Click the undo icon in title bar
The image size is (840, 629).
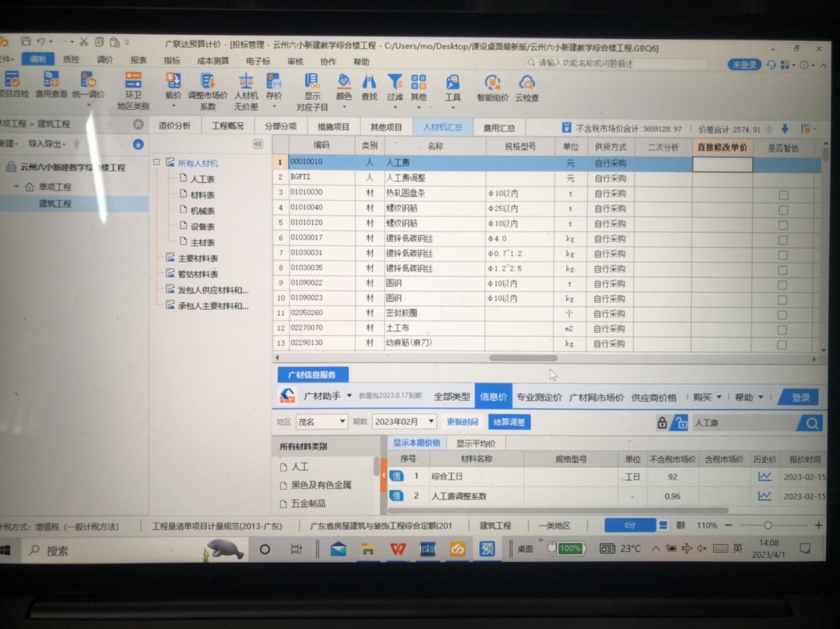click(x=41, y=41)
